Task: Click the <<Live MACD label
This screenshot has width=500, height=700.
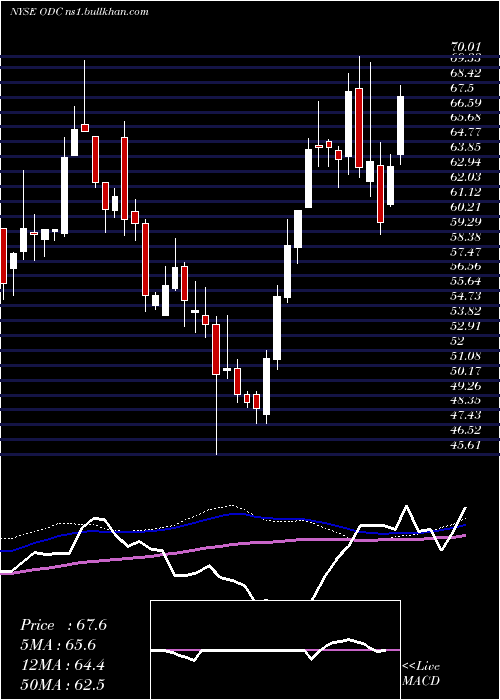Action: (421, 674)
